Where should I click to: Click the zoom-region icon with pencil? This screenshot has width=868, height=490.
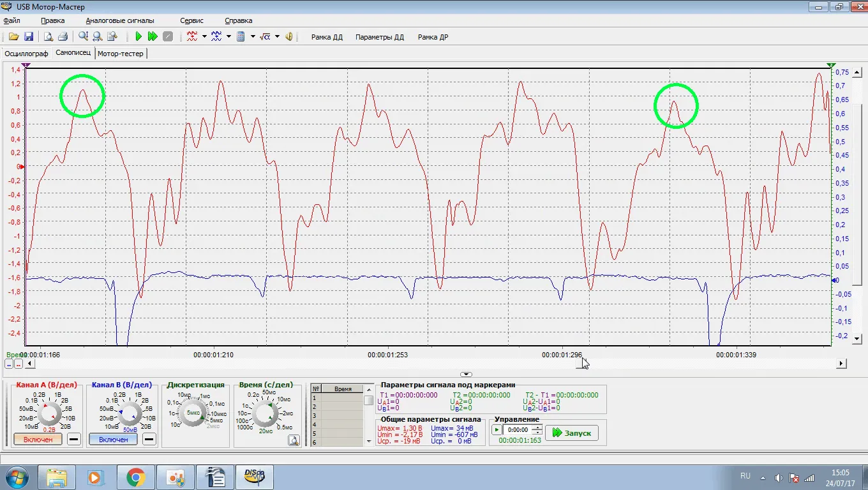(x=112, y=36)
